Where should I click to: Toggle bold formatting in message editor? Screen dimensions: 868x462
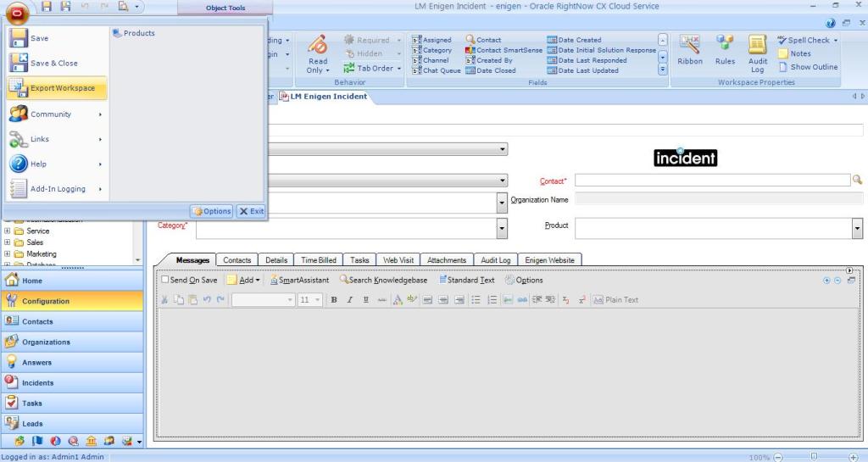(x=334, y=300)
